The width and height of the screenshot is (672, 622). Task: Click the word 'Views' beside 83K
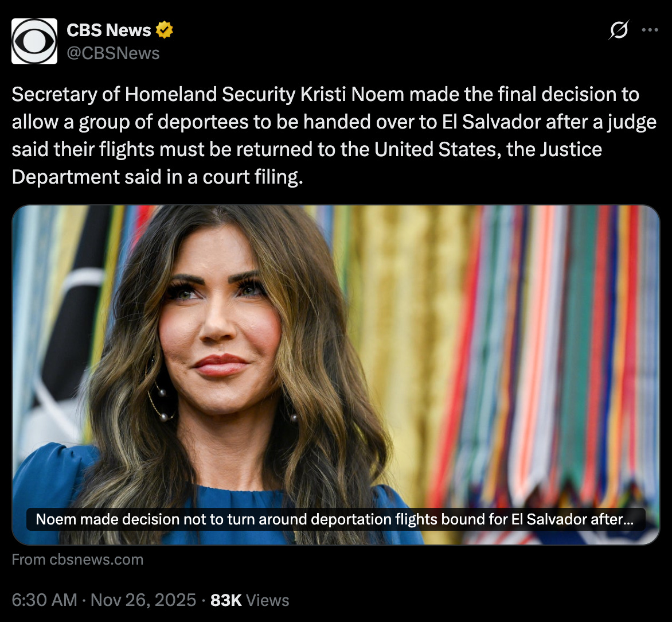tap(267, 600)
